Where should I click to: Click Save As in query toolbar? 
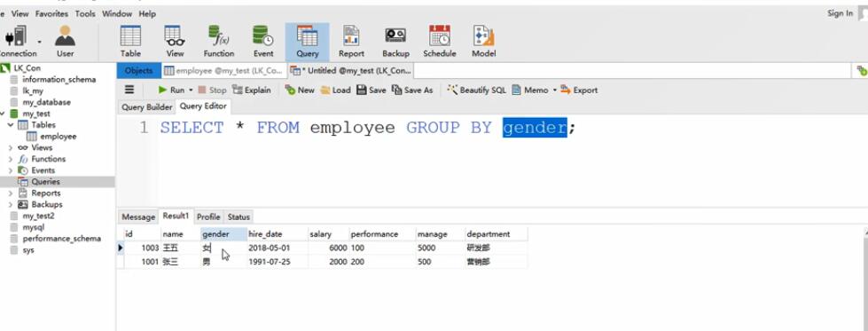coord(412,90)
